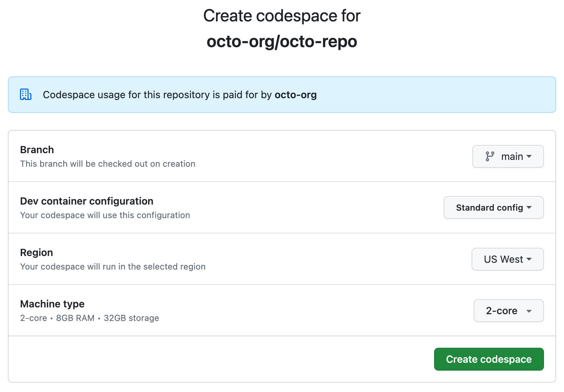
Task: Click the 8GB RAM machine specs text
Action: point(75,318)
